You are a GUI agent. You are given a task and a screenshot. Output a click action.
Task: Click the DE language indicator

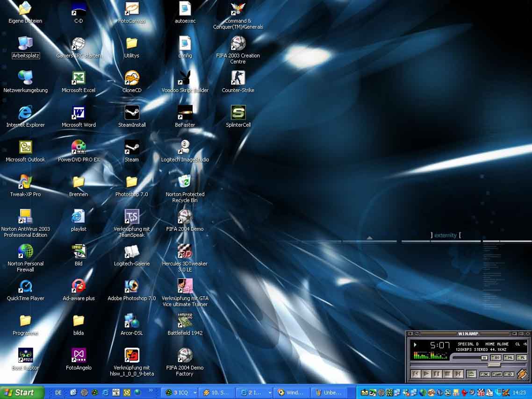click(58, 392)
